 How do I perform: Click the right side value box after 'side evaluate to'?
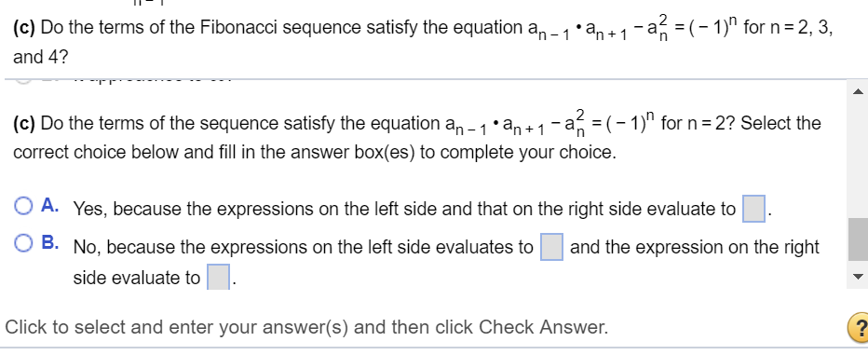218,277
